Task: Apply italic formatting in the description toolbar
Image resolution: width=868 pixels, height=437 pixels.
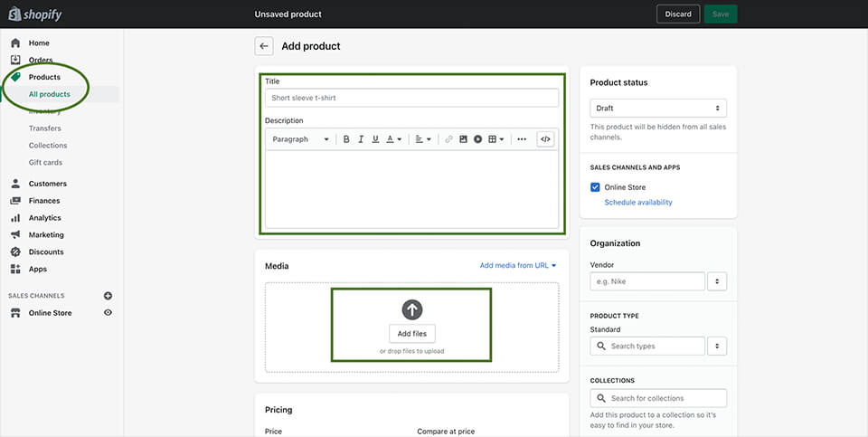Action: click(x=361, y=139)
